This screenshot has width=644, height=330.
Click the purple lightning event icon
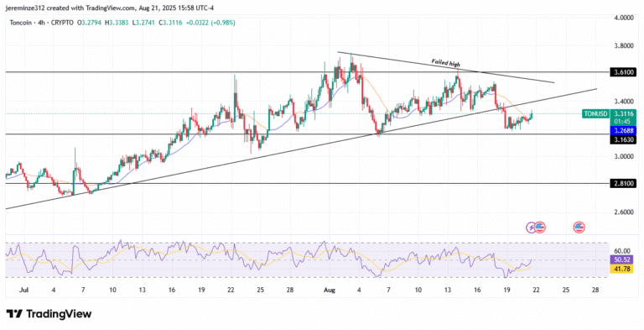(532, 227)
